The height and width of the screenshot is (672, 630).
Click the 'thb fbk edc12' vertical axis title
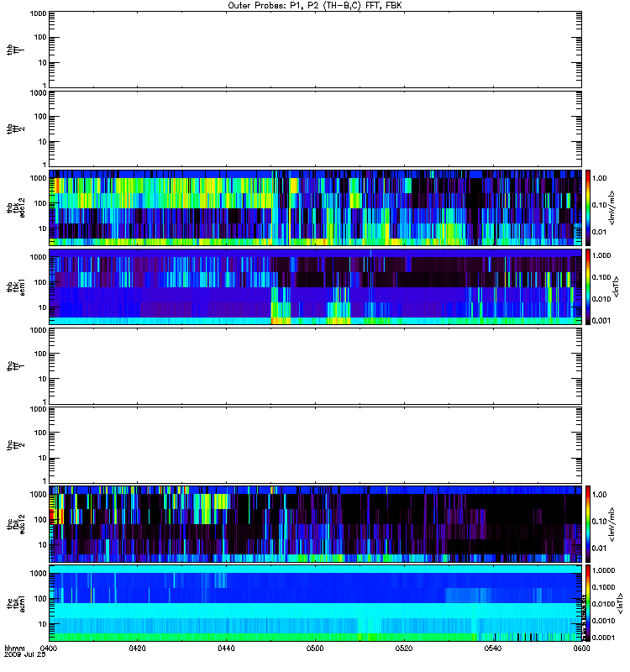(x=16, y=207)
